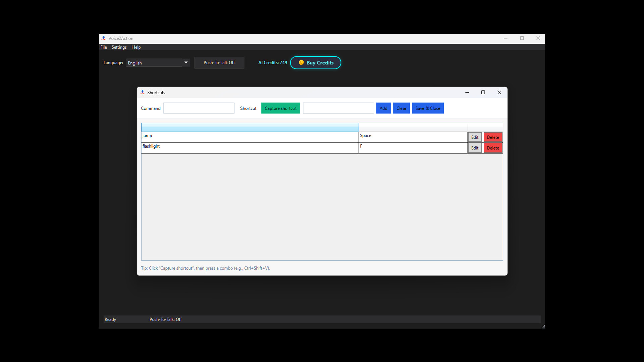
Task: Open the Settings menu
Action: click(119, 47)
